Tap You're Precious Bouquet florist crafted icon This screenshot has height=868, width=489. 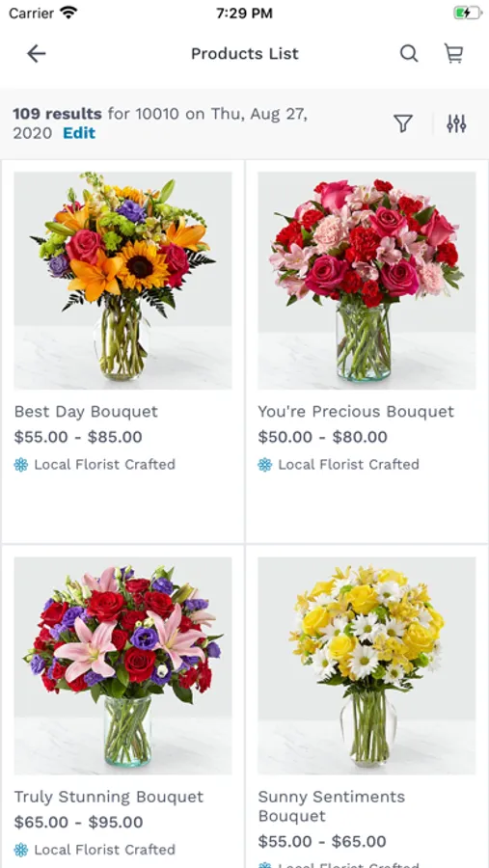[x=264, y=465]
